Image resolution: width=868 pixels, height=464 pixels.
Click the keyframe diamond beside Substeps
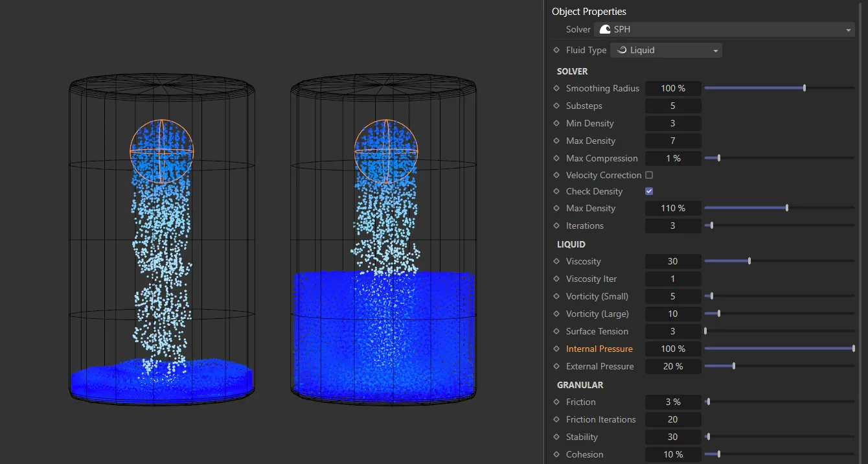pyautogui.click(x=557, y=106)
